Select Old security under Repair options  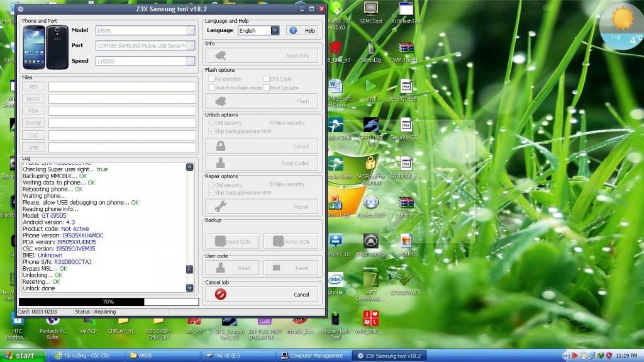pyautogui.click(x=211, y=184)
